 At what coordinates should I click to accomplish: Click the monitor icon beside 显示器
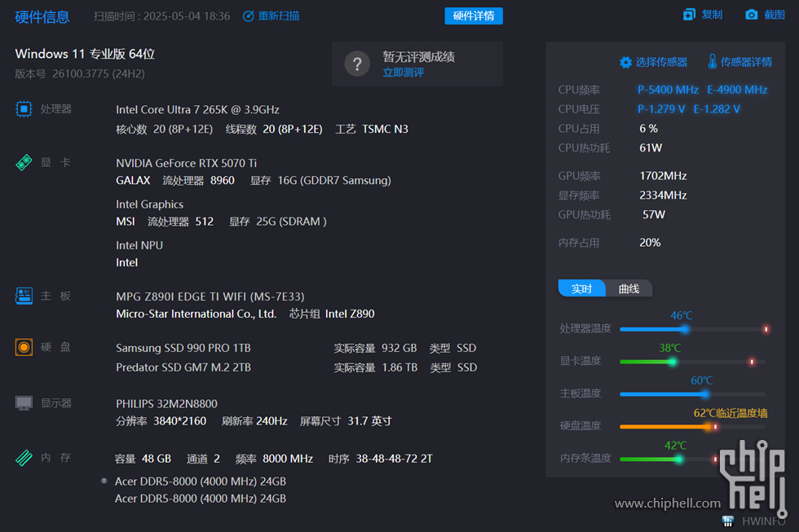click(24, 402)
